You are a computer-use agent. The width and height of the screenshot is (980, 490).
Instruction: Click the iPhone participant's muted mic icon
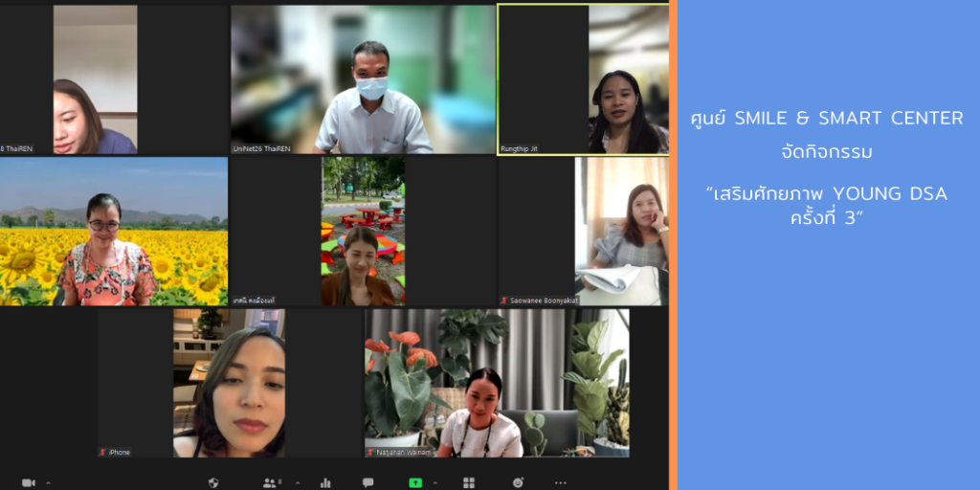(102, 453)
